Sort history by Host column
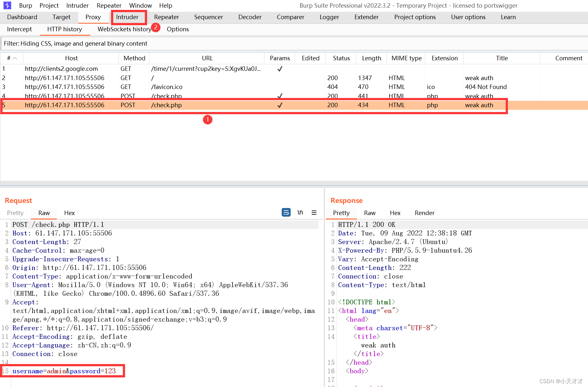 (71, 58)
